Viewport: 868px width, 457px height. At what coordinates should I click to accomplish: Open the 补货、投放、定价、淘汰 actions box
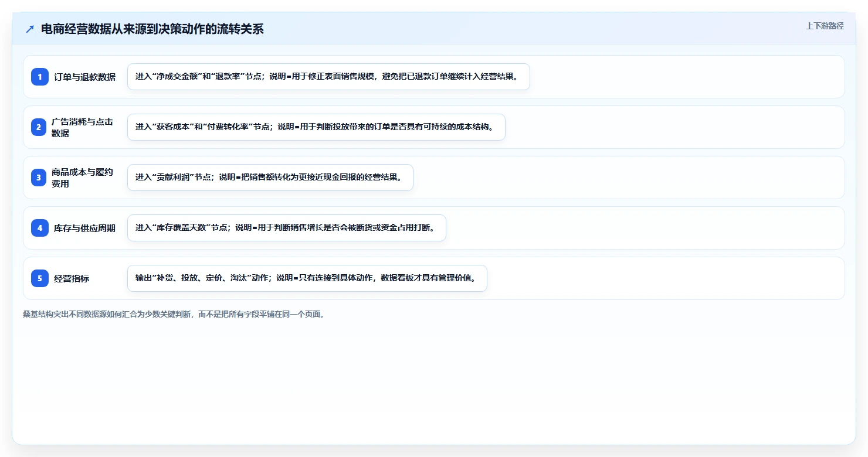[307, 278]
